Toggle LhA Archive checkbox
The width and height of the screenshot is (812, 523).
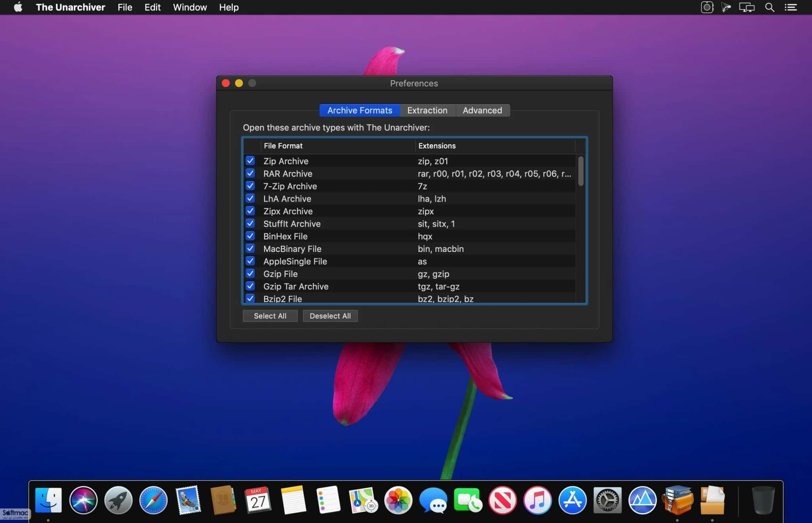[250, 198]
